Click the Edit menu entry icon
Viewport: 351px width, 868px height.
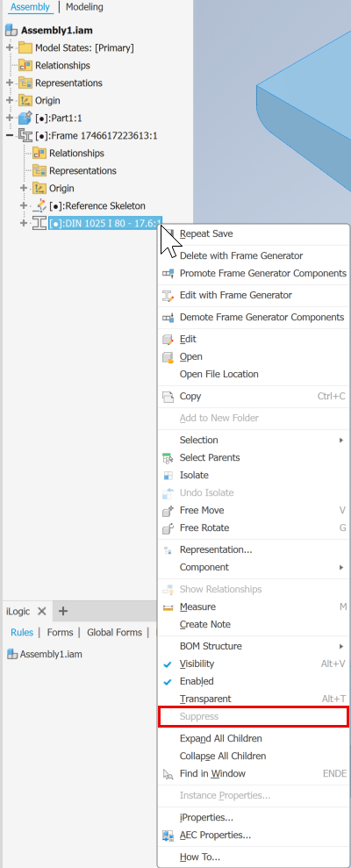pos(168,340)
